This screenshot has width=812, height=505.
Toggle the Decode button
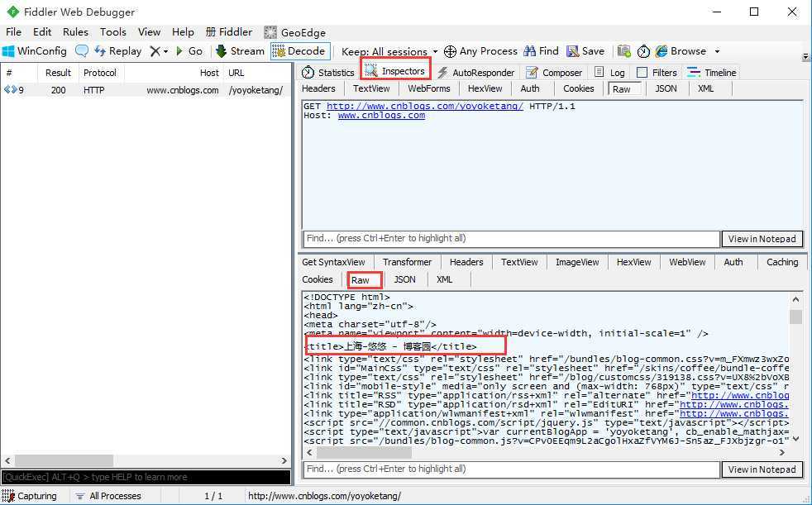point(300,51)
